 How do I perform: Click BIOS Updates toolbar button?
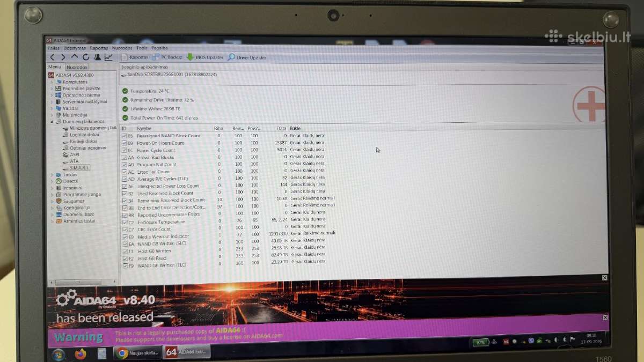pyautogui.click(x=205, y=57)
